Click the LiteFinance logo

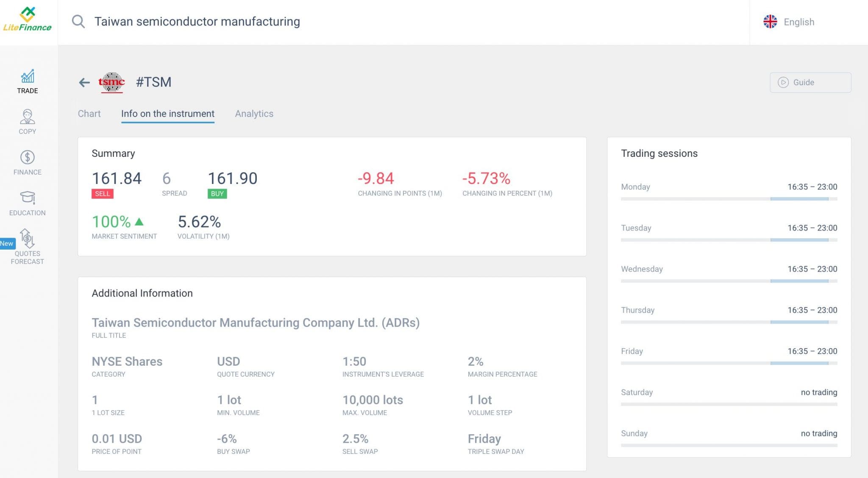28,19
